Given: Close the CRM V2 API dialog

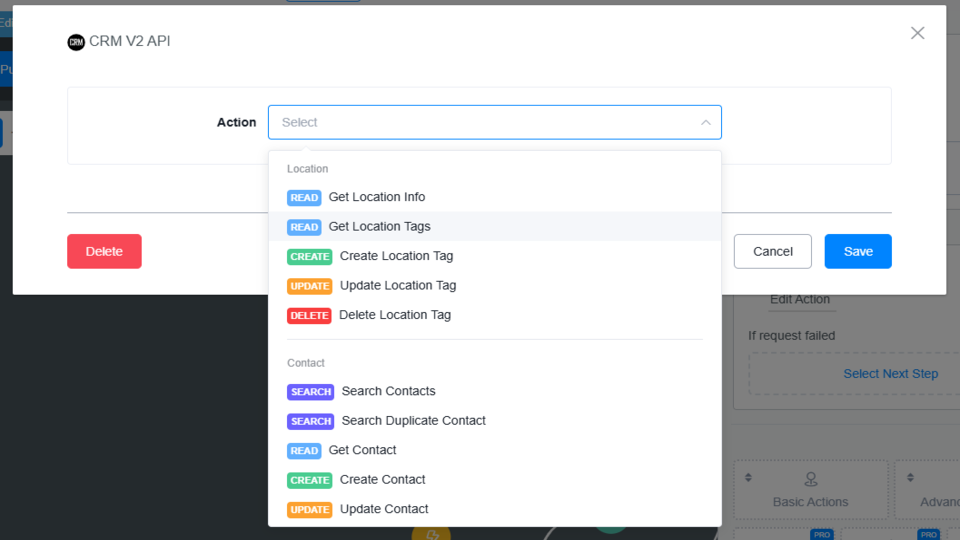Looking at the screenshot, I should pyautogui.click(x=917, y=33).
